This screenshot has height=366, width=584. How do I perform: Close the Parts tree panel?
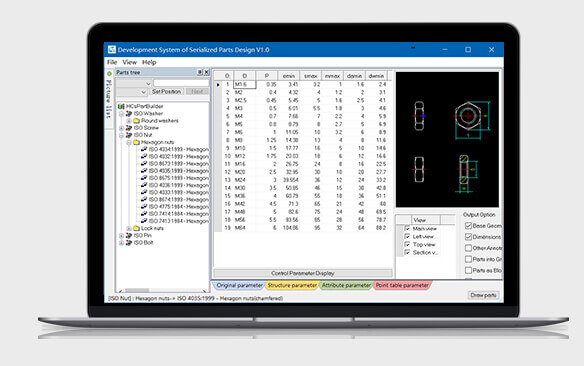pyautogui.click(x=206, y=72)
